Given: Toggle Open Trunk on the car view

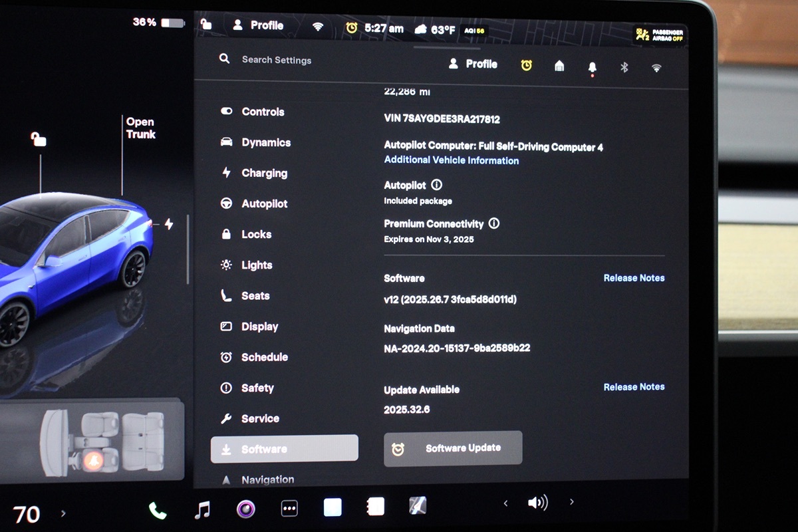Looking at the screenshot, I should pyautogui.click(x=140, y=128).
